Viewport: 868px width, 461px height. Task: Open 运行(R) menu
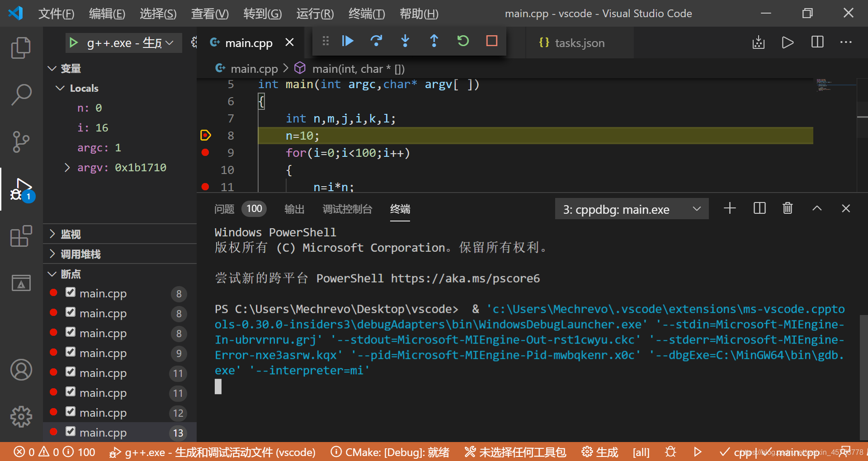[x=315, y=14]
